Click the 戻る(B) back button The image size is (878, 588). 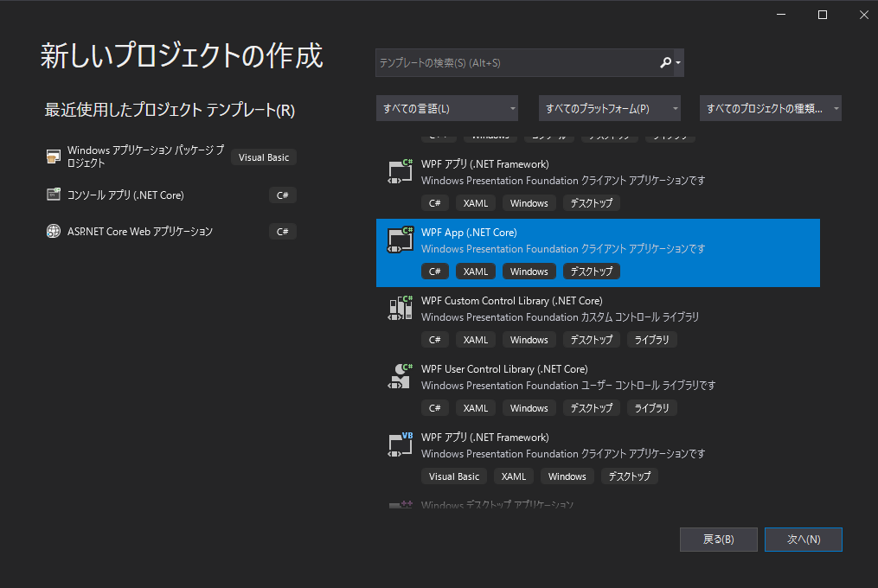(x=719, y=540)
